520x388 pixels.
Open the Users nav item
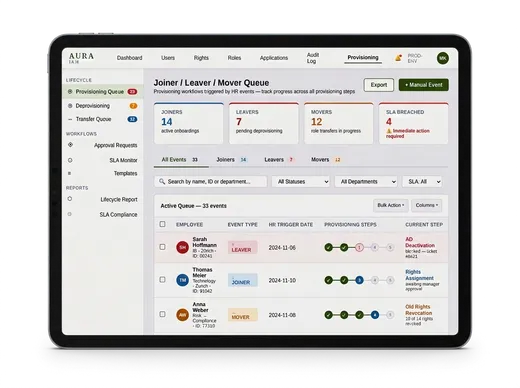pyautogui.click(x=168, y=58)
